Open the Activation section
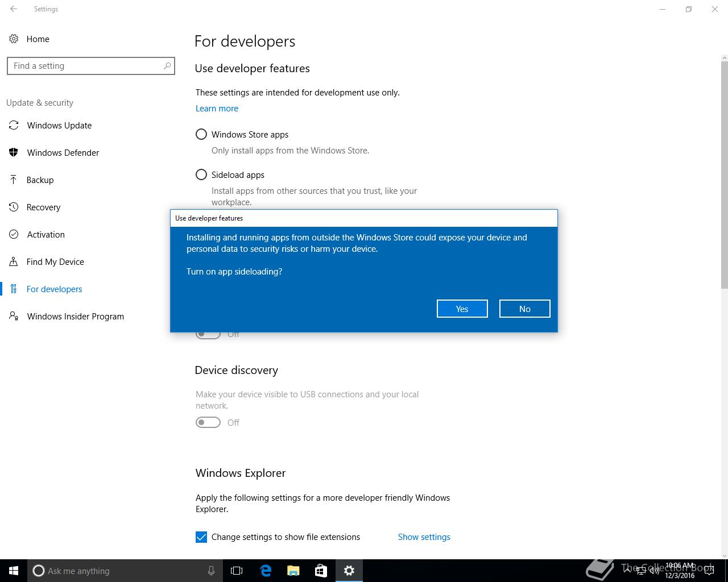The height and width of the screenshot is (582, 728). point(45,235)
